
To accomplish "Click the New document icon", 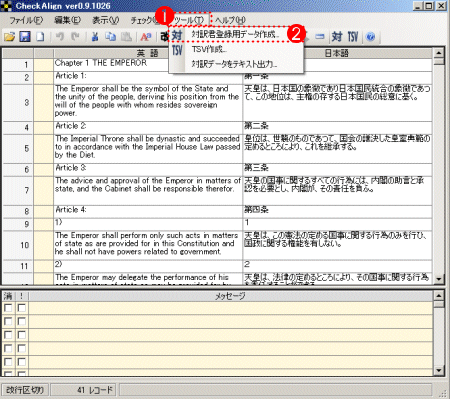I will pos(40,37).
